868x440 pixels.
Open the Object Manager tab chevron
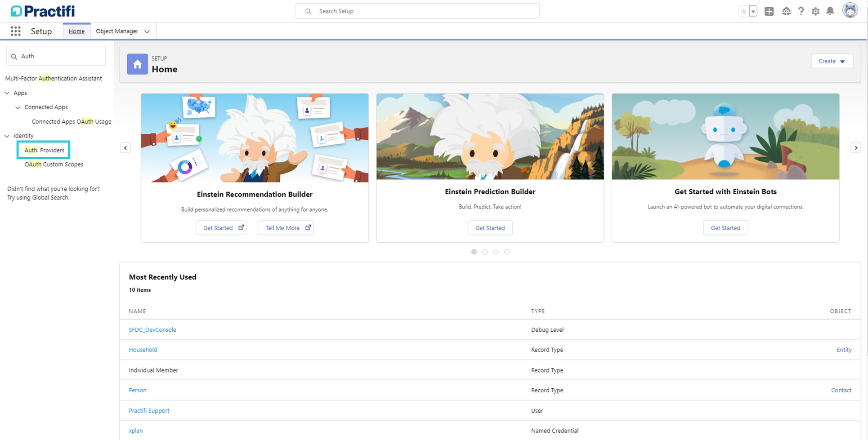[147, 31]
